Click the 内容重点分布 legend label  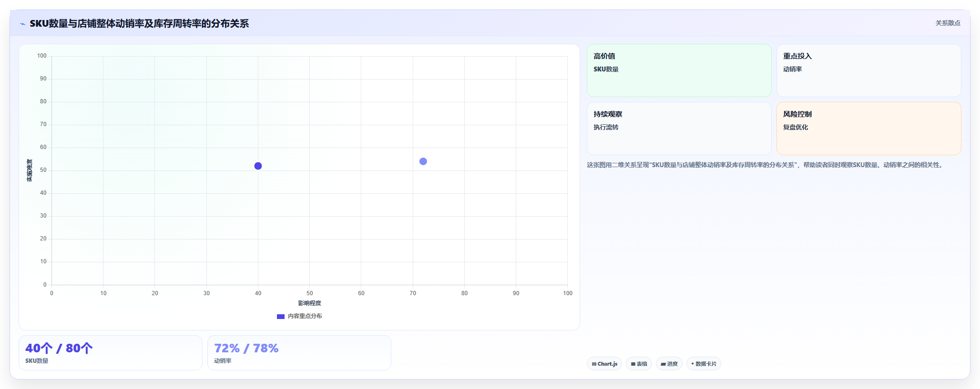(x=305, y=316)
